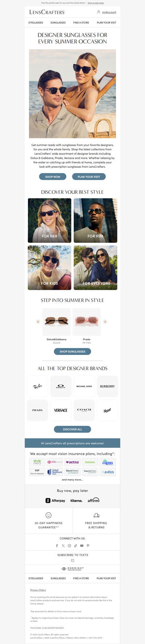Image resolution: width=145 pixels, height=644 pixels.
Task: Select the Prada PR 17WS sunglasses thumbnail
Action: click(87, 322)
